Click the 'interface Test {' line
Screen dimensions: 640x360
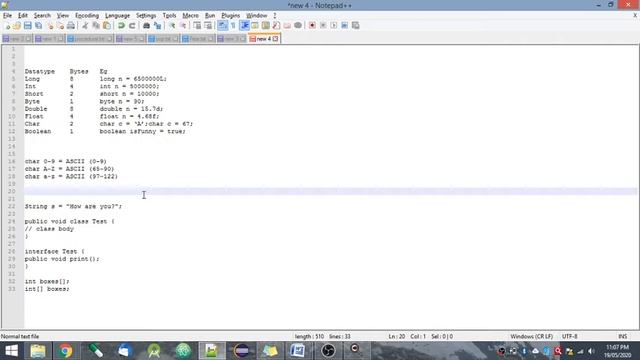click(54, 251)
